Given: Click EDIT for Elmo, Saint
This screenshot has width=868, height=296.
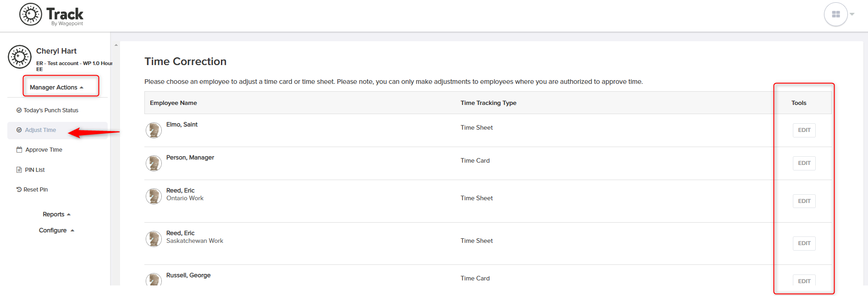Looking at the screenshot, I should click(804, 130).
